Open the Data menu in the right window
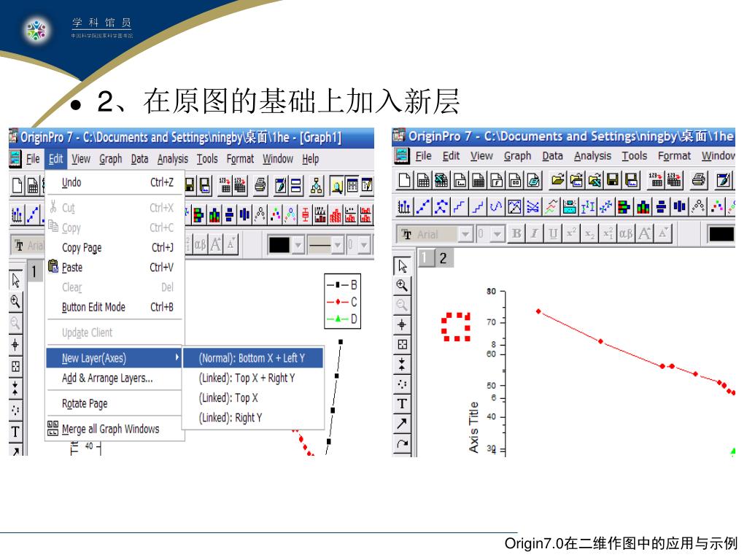 click(553, 156)
